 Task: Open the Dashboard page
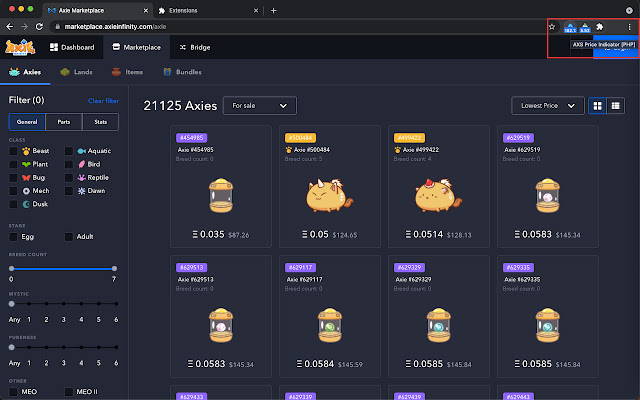pyautogui.click(x=72, y=47)
